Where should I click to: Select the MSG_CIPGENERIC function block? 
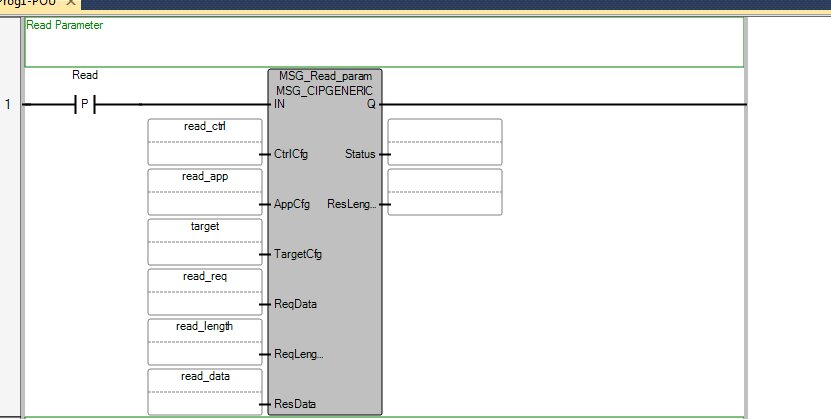tap(325, 242)
